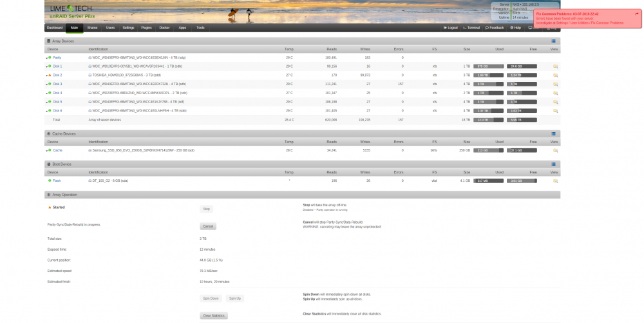Viewport: 644px width, 323px height.
Task: Click the green status ball for Cache
Action: tap(50, 150)
